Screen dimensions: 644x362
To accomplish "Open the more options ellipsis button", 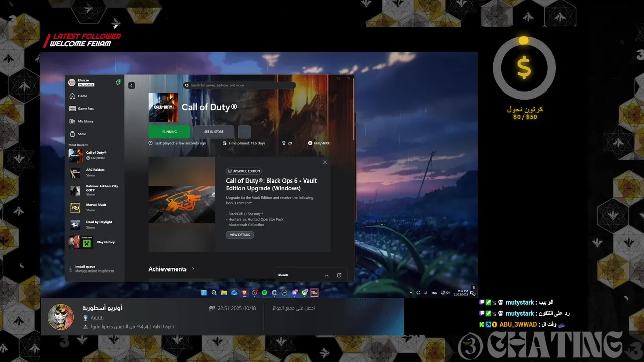I will (x=244, y=132).
